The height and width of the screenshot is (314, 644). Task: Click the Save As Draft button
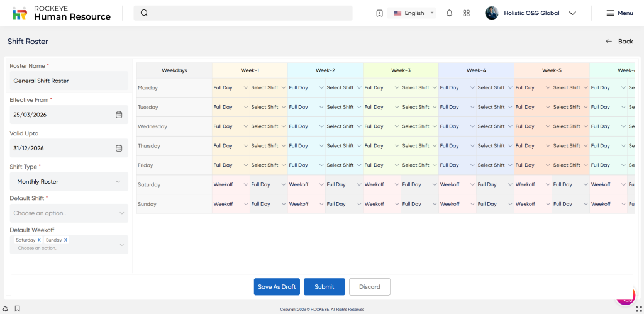277,287
